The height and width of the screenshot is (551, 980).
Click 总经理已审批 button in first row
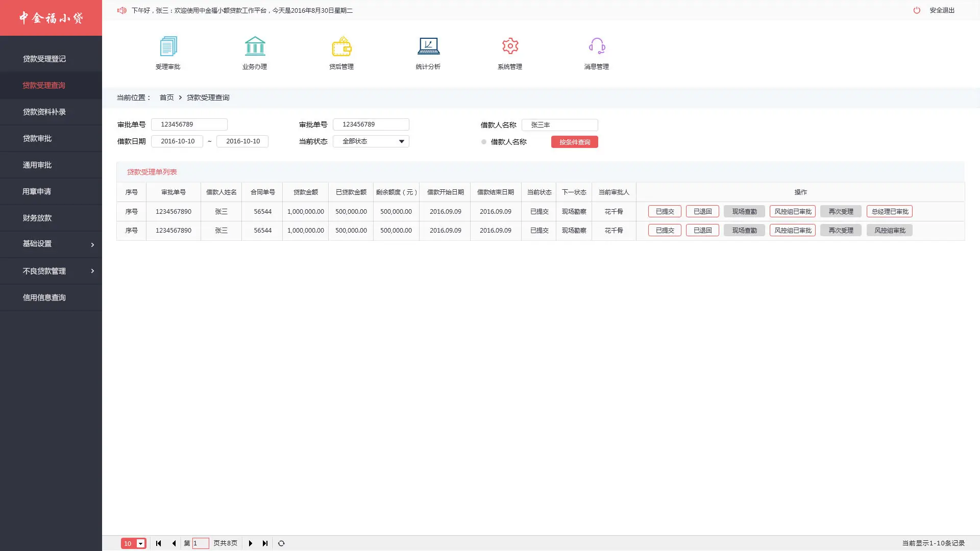click(890, 211)
